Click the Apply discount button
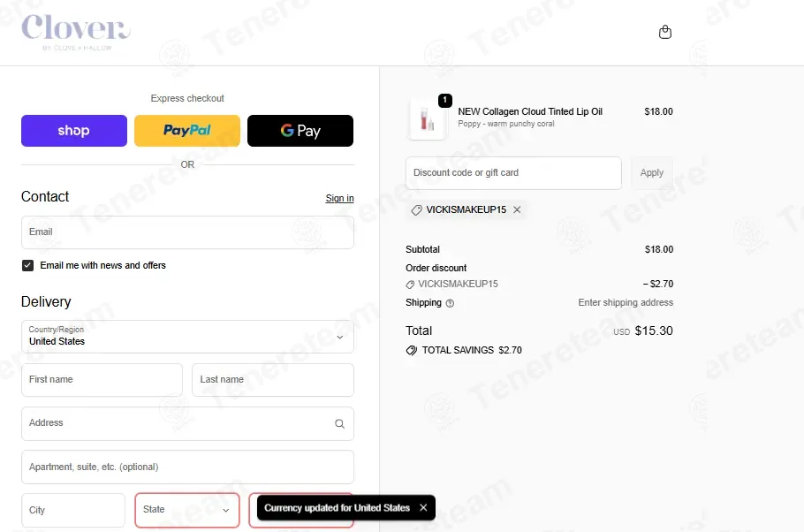Viewport: 804px width, 532px height. (652, 173)
